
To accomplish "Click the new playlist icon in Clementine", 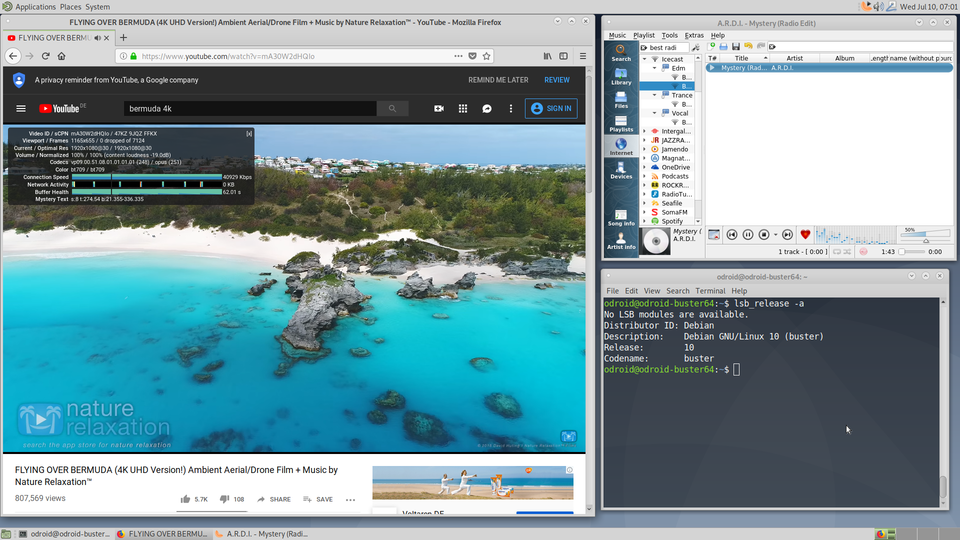I will (x=712, y=46).
